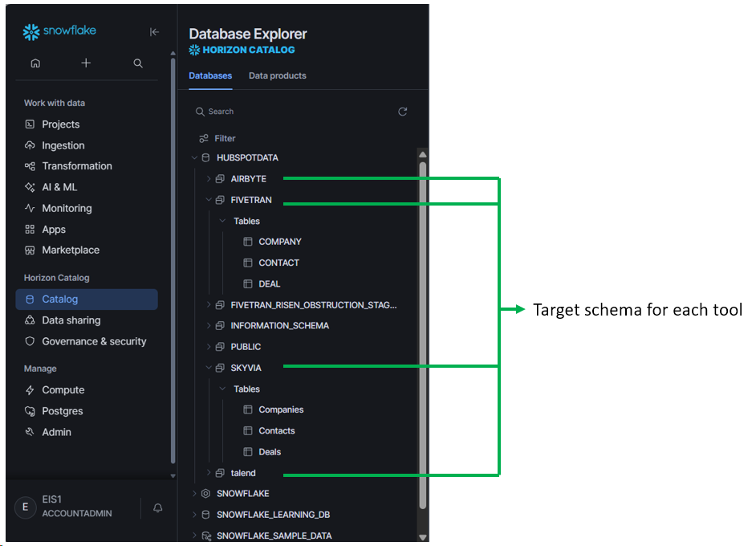Screen dimensions: 756x546
Task: Click the Snowflake logo
Action: click(x=59, y=31)
